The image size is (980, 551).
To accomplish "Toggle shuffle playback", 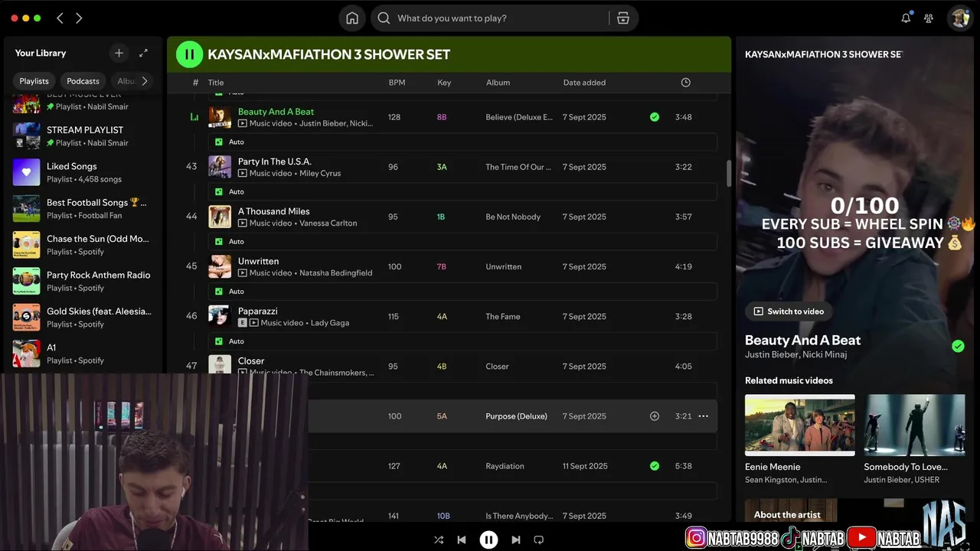I will coord(439,540).
